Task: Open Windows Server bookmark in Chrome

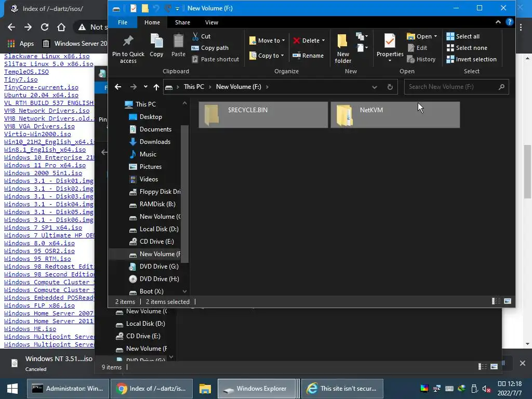Action: pyautogui.click(x=75, y=44)
